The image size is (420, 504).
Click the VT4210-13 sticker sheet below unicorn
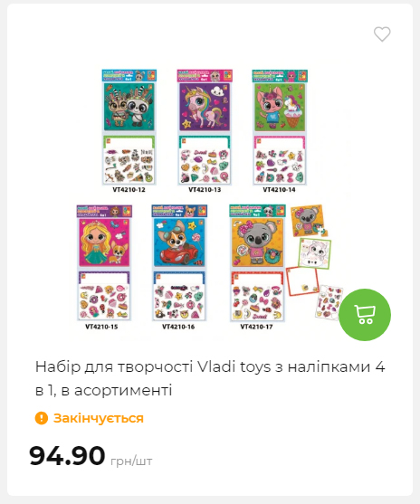pos(205,160)
